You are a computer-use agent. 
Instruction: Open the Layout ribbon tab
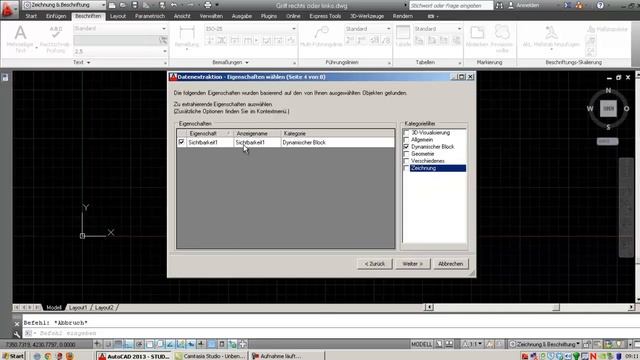(118, 16)
